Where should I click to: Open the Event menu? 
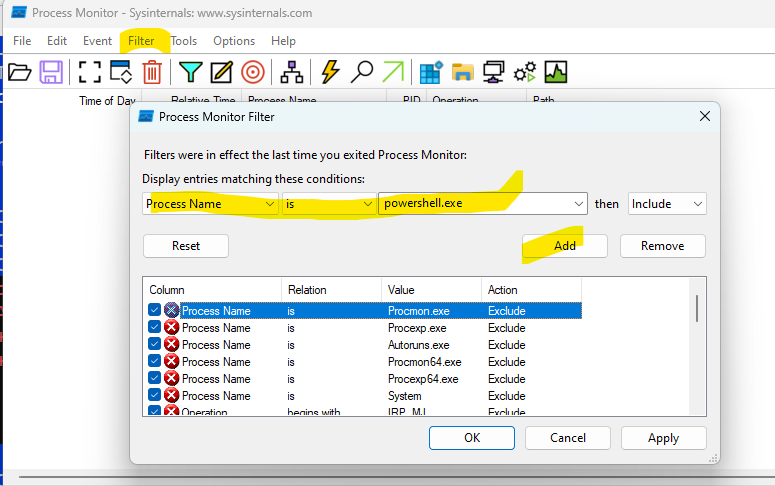click(x=97, y=41)
